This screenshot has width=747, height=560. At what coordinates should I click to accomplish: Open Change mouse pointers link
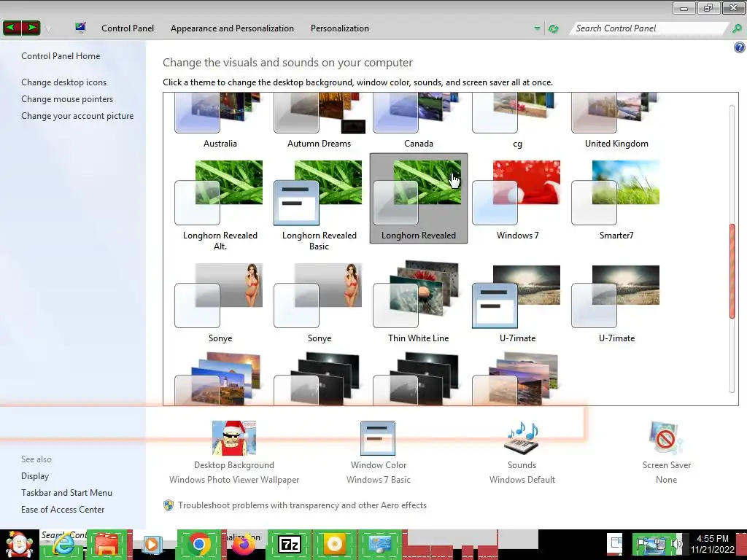tap(67, 99)
